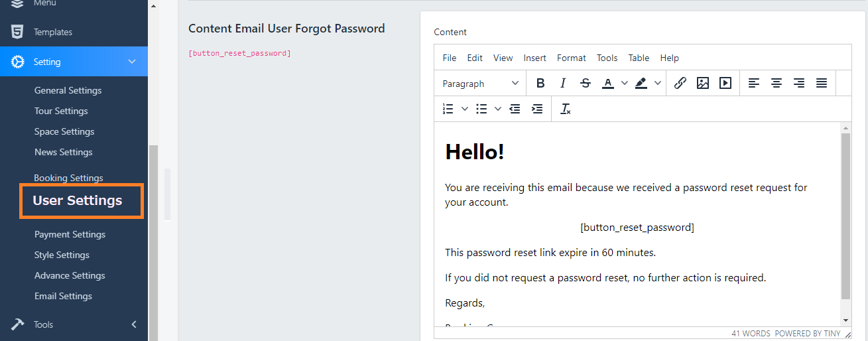Image resolution: width=868 pixels, height=341 pixels.
Task: Toggle bold formatting in the editor
Action: 540,84
